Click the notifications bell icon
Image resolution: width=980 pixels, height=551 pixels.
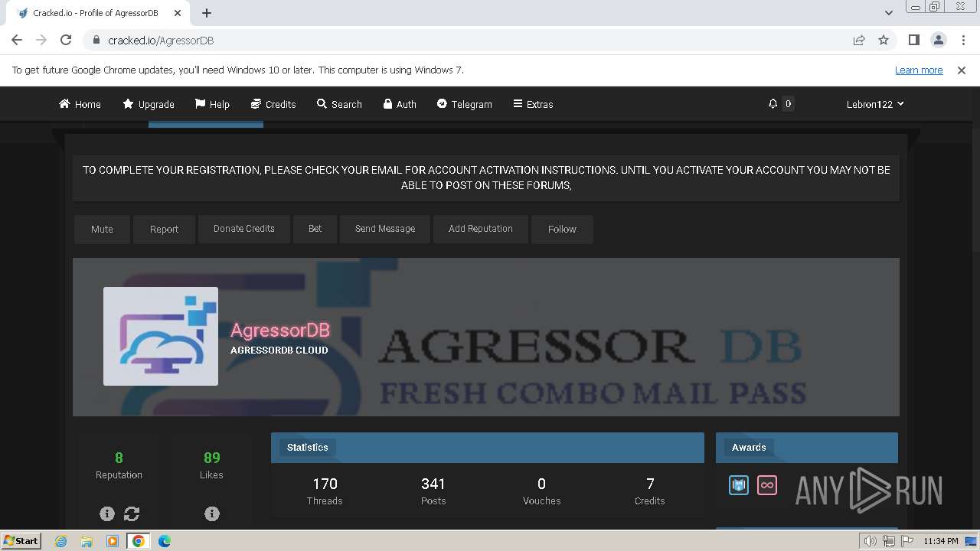coord(773,103)
